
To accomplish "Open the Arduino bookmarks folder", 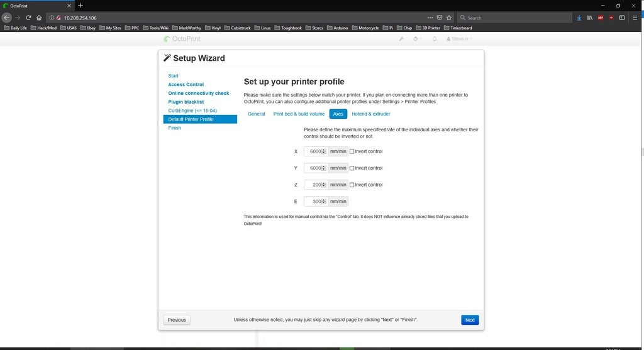I will (x=337, y=28).
